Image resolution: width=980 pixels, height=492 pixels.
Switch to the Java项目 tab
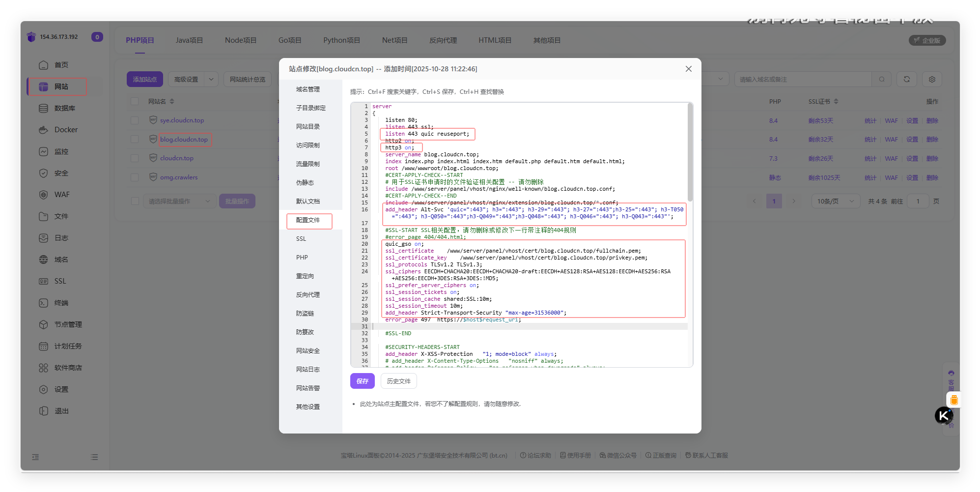point(189,40)
